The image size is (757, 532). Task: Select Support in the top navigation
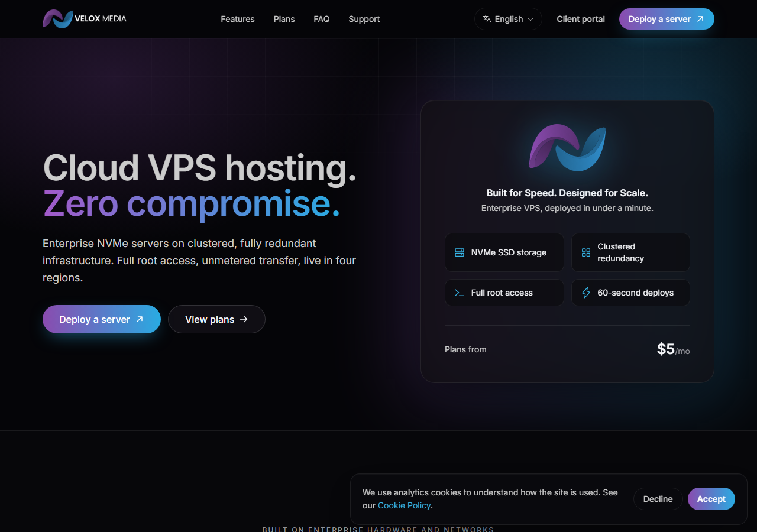(x=364, y=19)
